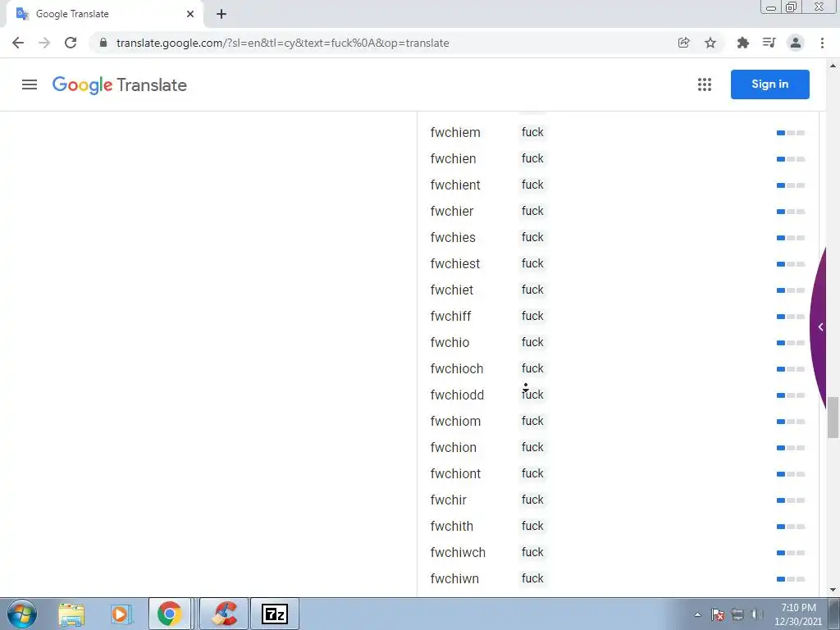Click the taskbar clock 7:10 PM
This screenshot has width=840, height=630.
[x=797, y=614]
